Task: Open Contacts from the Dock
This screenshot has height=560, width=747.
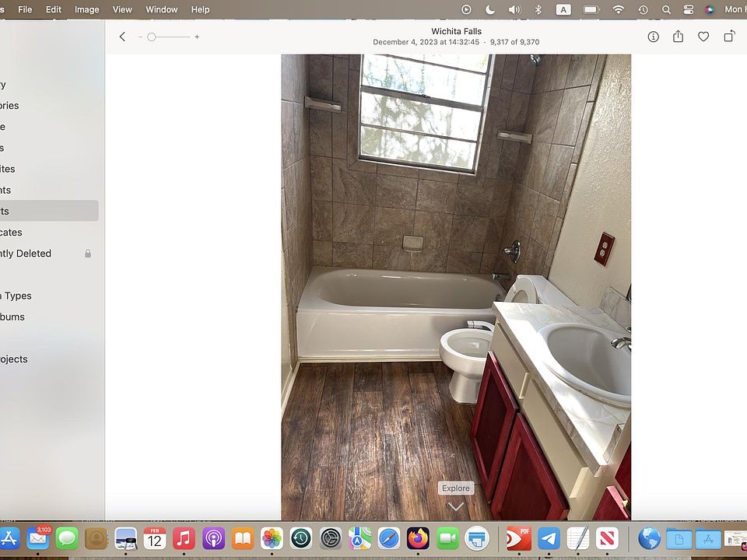Action: pyautogui.click(x=96, y=539)
